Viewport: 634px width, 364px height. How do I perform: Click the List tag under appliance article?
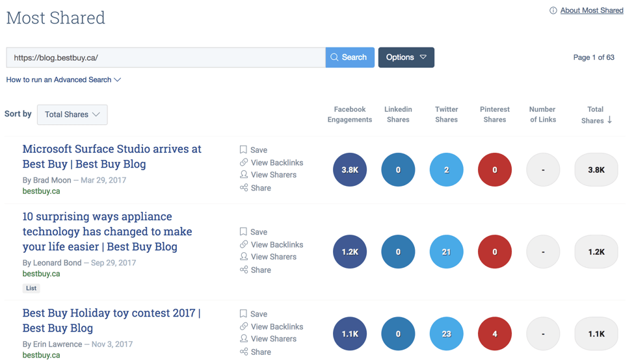(x=31, y=288)
